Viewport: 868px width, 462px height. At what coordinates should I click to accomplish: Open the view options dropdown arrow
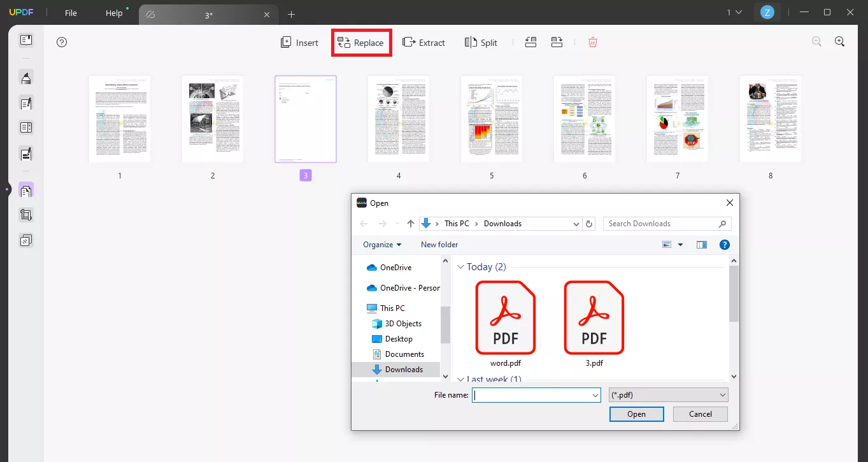click(x=680, y=245)
